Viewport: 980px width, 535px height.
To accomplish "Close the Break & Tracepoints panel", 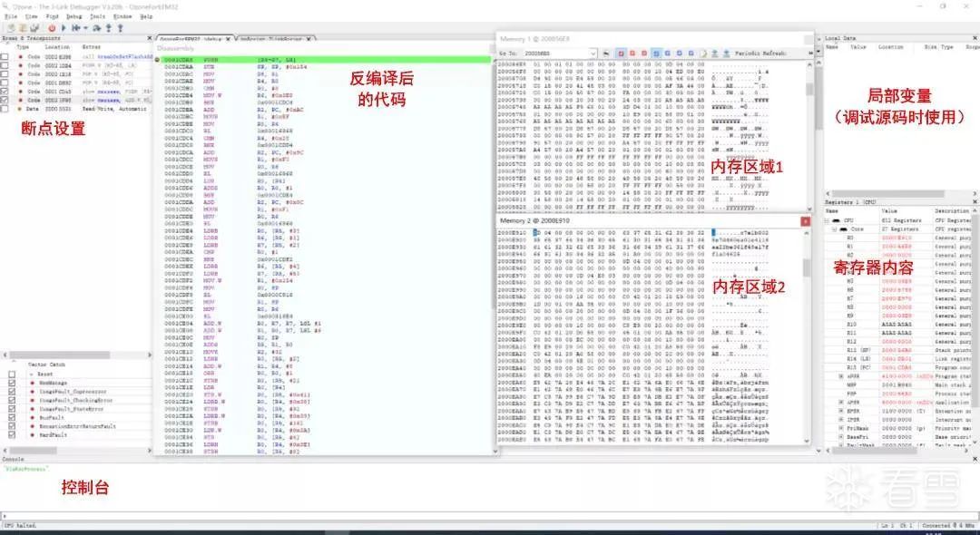I will click(149, 38).
